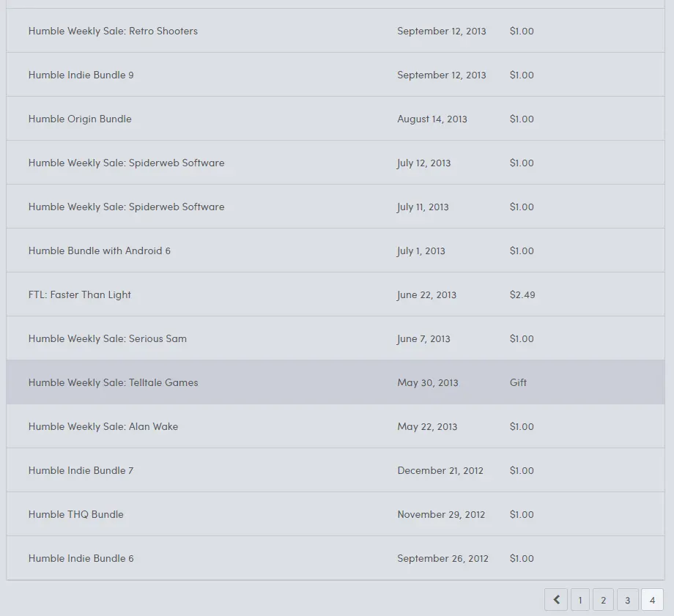Screen dimensions: 674x616
Task: Open Humble Indie Bundle 9 purchase
Action: click(x=336, y=75)
